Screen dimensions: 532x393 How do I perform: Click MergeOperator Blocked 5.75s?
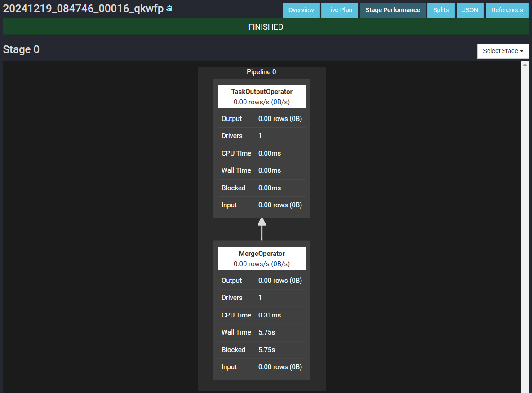point(267,350)
